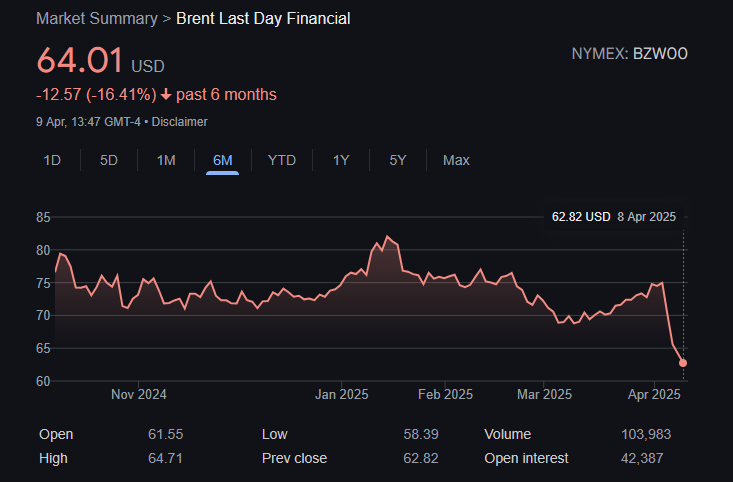Click the 64.01 USD price value

pyautogui.click(x=80, y=61)
